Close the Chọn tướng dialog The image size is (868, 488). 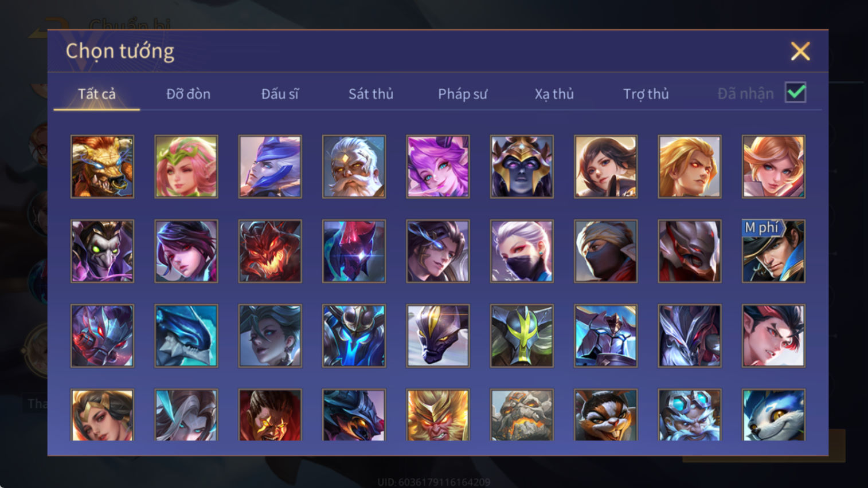(x=800, y=51)
